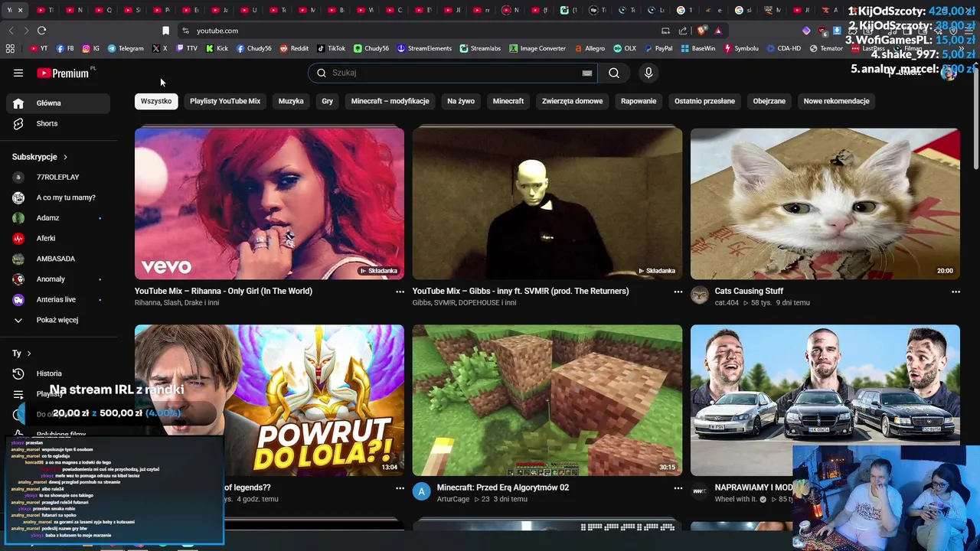Open A co my tu mamy? channel
Viewport: 980px width, 551px height.
point(58,197)
